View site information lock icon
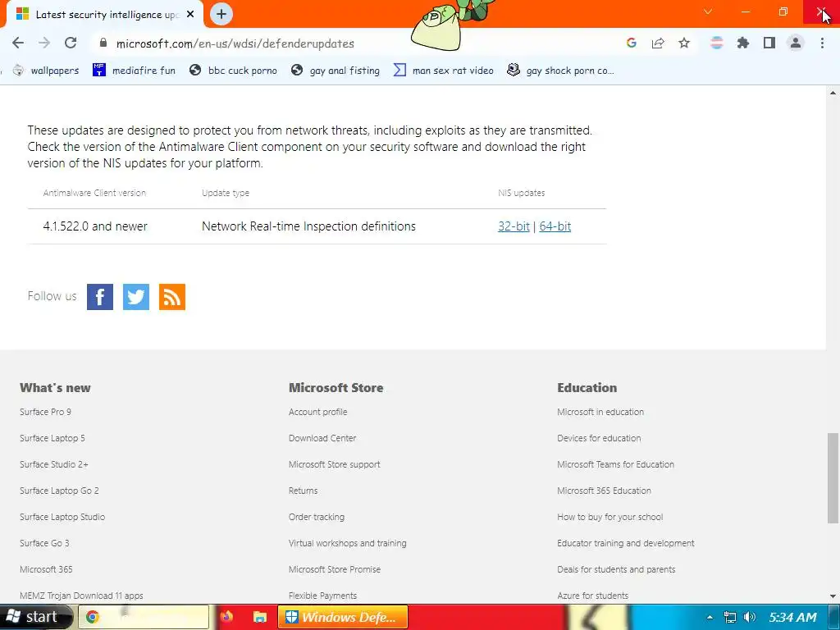The image size is (840, 630). click(103, 43)
